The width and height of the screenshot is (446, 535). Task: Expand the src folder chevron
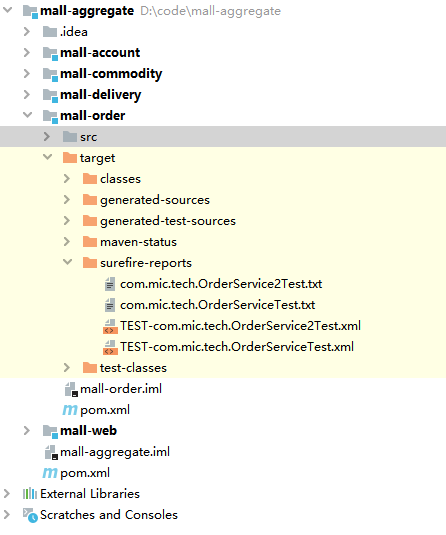47,136
